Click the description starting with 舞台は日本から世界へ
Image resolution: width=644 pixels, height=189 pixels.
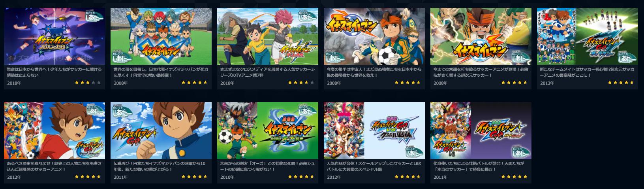click(x=54, y=72)
